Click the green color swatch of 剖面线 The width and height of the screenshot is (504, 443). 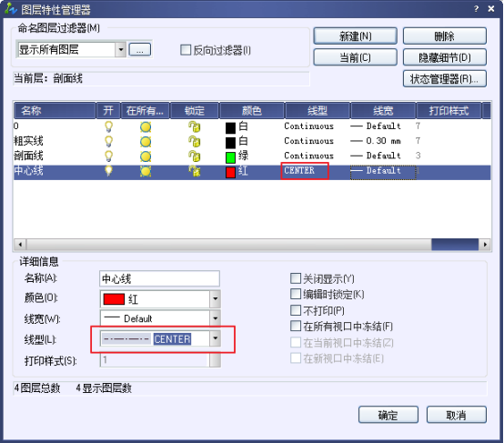(230, 157)
